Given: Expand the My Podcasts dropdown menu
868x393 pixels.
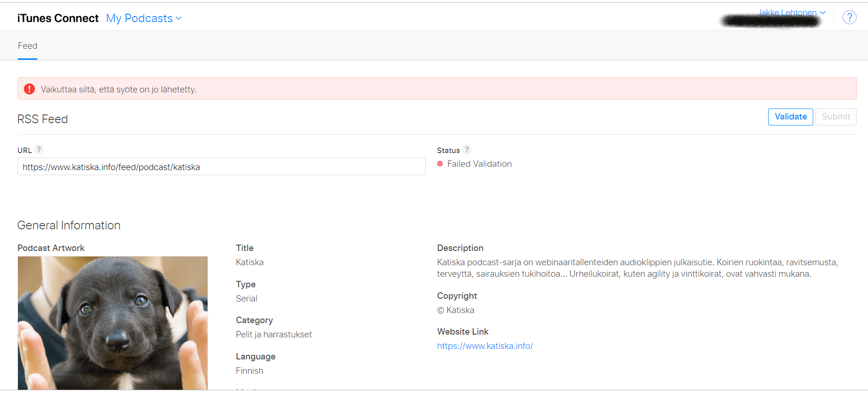Looking at the screenshot, I should point(144,18).
